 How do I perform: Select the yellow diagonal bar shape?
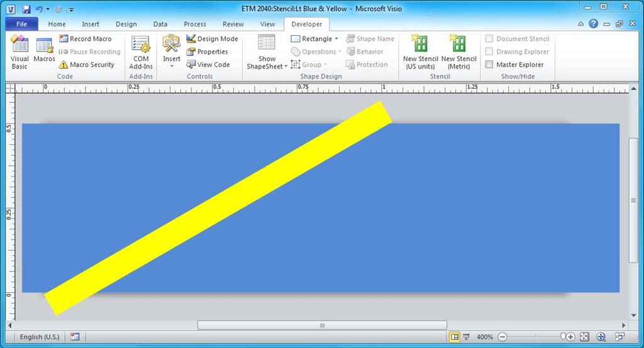pyautogui.click(x=218, y=208)
